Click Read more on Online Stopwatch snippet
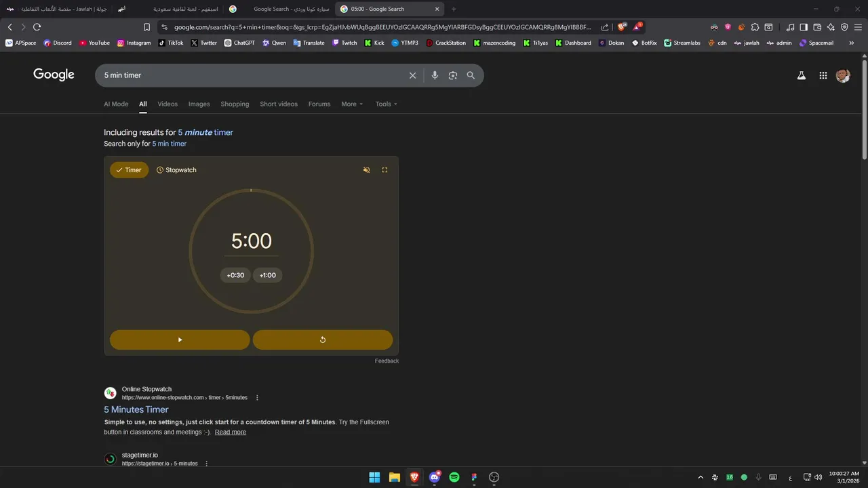This screenshot has height=488, width=868. click(231, 432)
